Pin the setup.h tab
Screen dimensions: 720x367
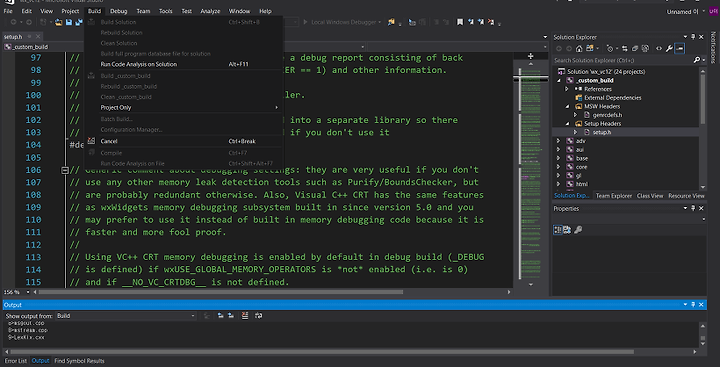pyautogui.click(x=29, y=36)
